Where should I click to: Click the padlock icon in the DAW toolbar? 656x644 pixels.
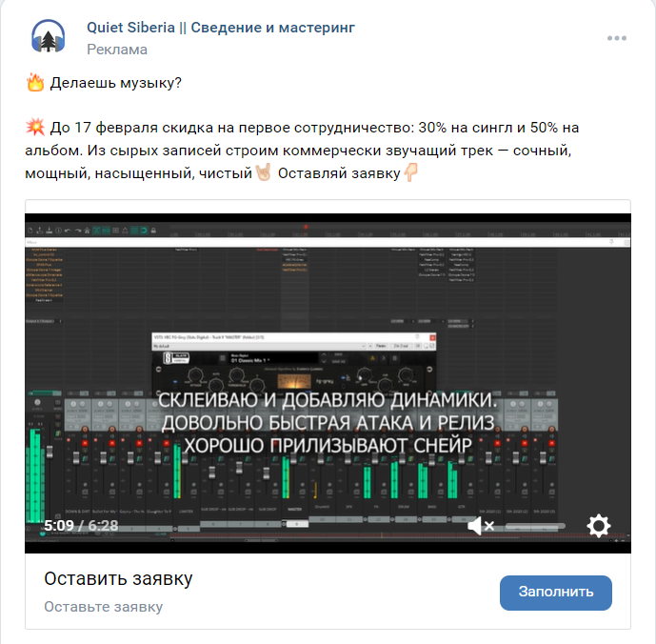(153, 231)
